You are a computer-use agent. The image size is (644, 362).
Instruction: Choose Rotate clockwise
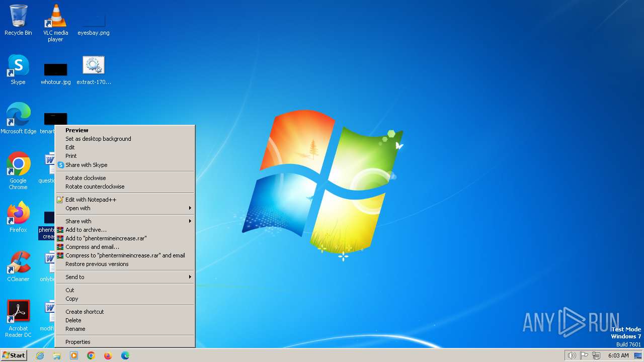125,178
